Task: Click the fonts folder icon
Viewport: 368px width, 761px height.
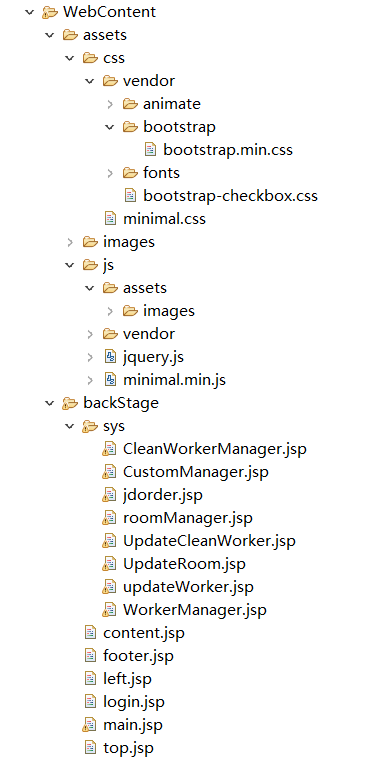Action: pos(131,173)
